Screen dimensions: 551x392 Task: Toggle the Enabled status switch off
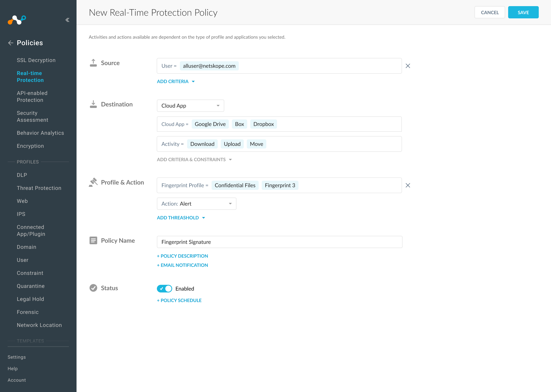[x=165, y=289]
